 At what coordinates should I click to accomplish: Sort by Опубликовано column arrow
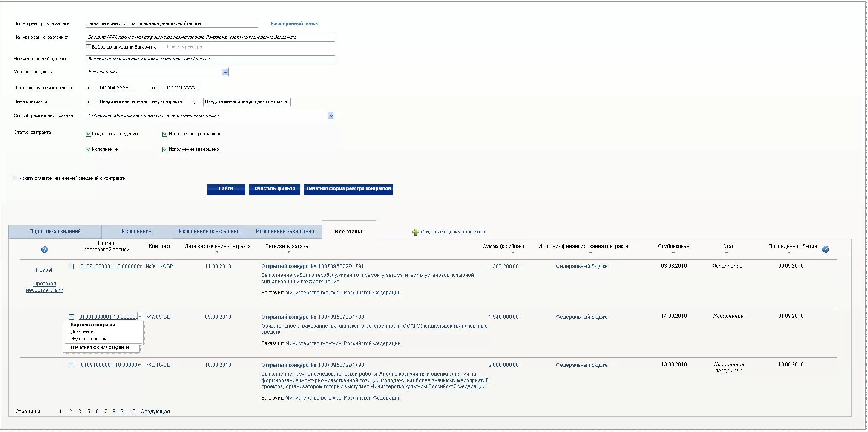[673, 253]
